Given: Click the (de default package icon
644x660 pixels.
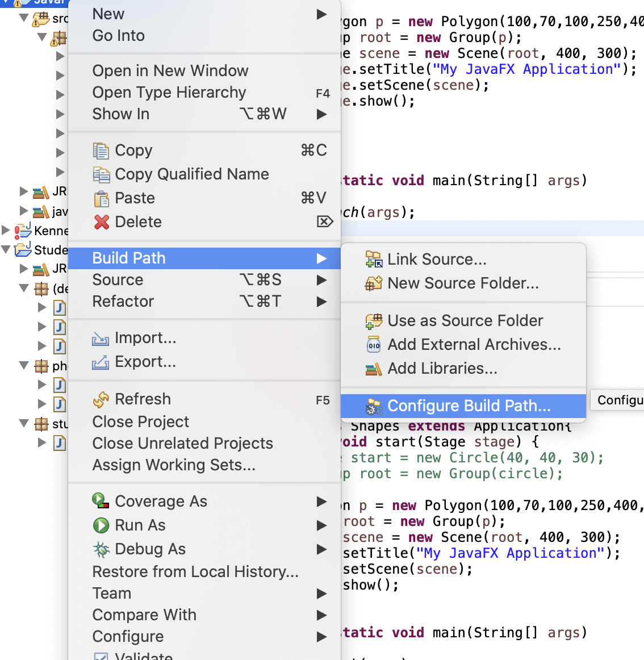Looking at the screenshot, I should 41,289.
